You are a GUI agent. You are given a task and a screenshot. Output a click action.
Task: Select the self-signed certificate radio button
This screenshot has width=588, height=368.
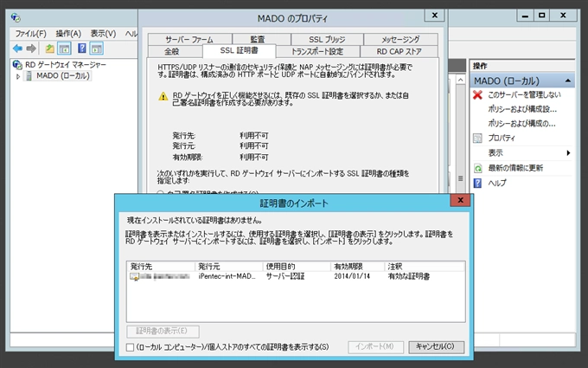[161, 193]
